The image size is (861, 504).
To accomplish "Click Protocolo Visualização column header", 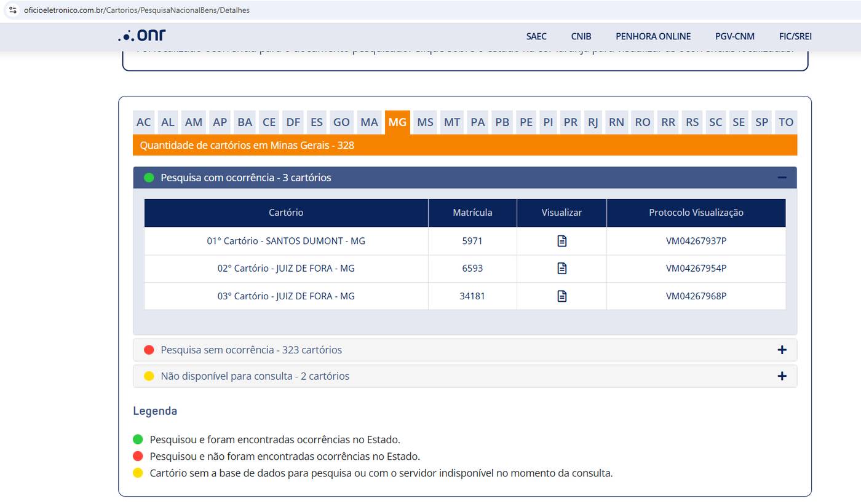I will tap(696, 213).
